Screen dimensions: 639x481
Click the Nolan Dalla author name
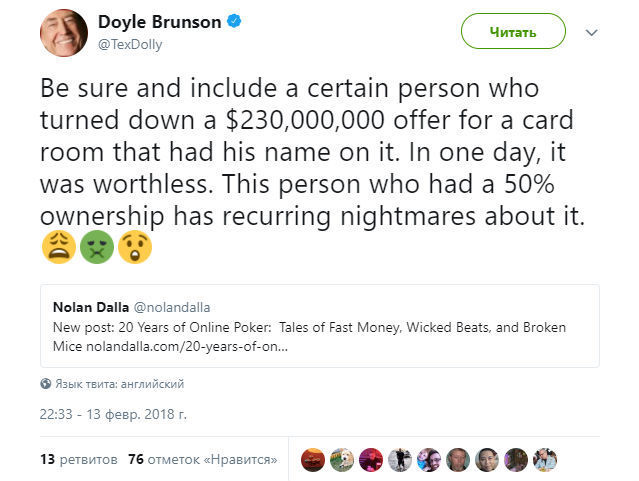tap(89, 307)
